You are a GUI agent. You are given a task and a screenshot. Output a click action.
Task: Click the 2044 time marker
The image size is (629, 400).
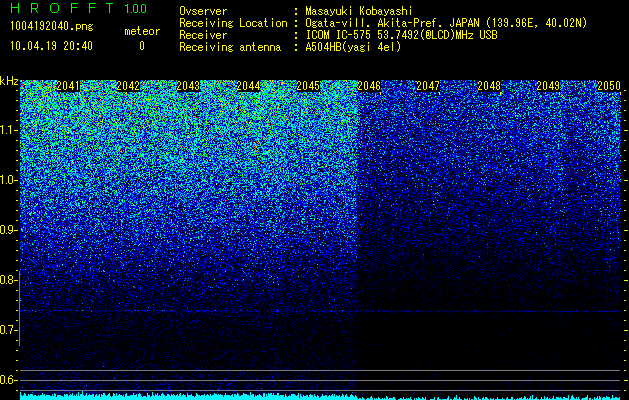pos(248,86)
